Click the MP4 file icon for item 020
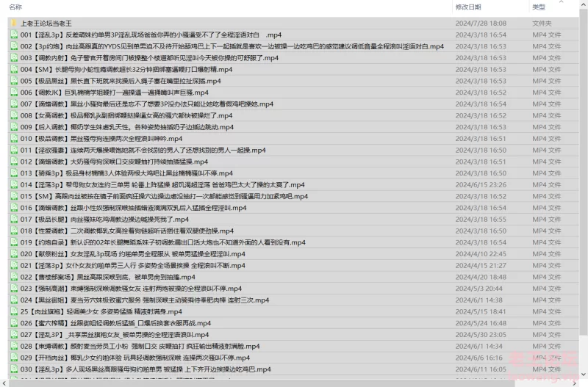Screen dimensions: 588x387 14,254
